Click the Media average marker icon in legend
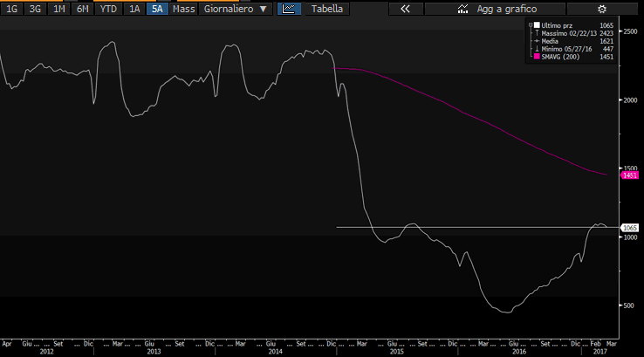This screenshot has height=357, width=644. 537,41
